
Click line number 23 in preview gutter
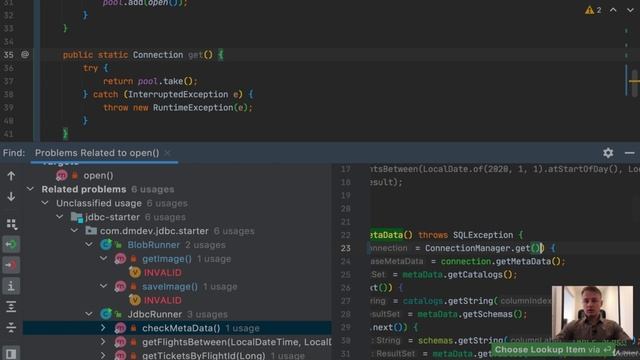pos(345,248)
